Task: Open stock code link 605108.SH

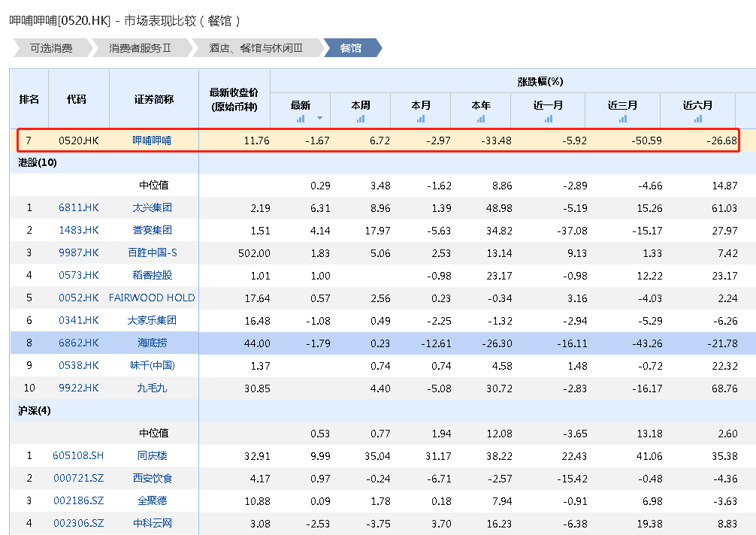Action: (x=78, y=455)
